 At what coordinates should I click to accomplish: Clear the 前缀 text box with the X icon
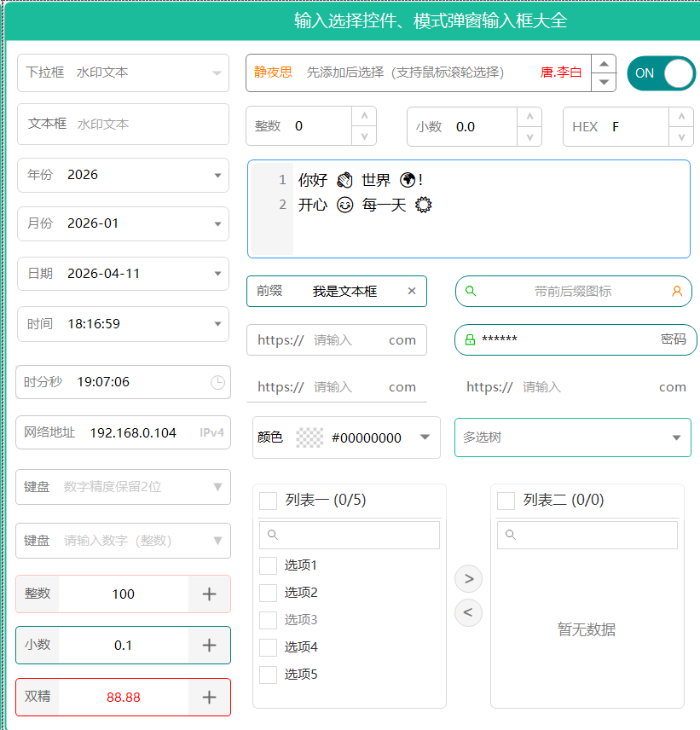pos(412,291)
